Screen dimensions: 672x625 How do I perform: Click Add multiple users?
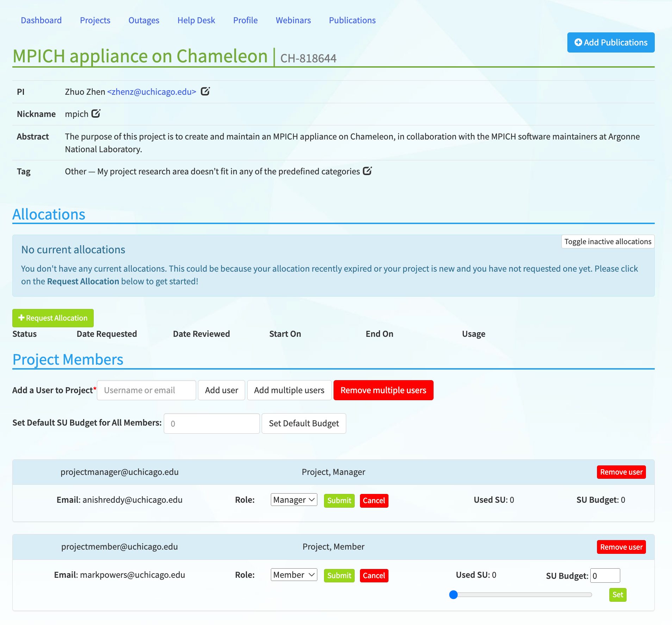click(x=289, y=390)
